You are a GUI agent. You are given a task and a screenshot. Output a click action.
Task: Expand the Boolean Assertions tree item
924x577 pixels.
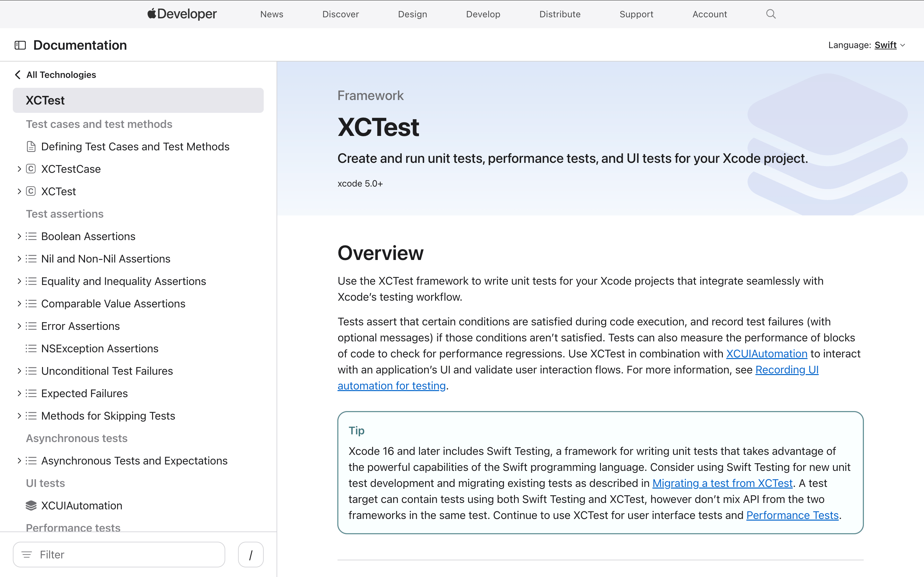tap(19, 236)
